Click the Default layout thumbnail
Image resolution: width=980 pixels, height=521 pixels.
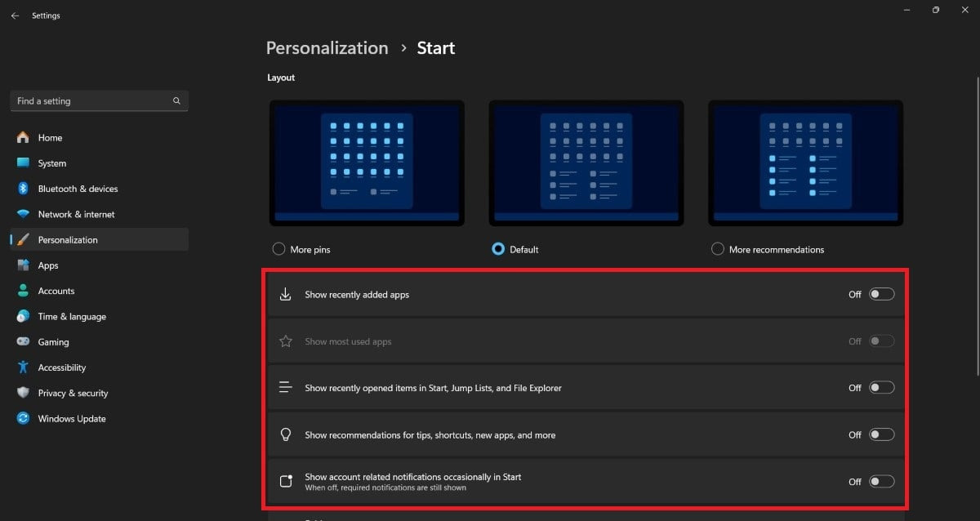pyautogui.click(x=586, y=163)
